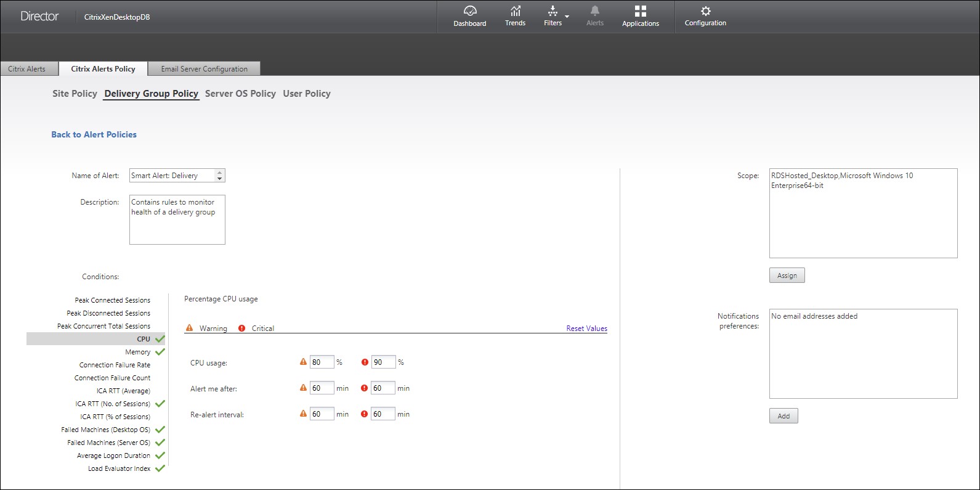
Task: Expand the Filters dropdown arrow
Action: 567,17
